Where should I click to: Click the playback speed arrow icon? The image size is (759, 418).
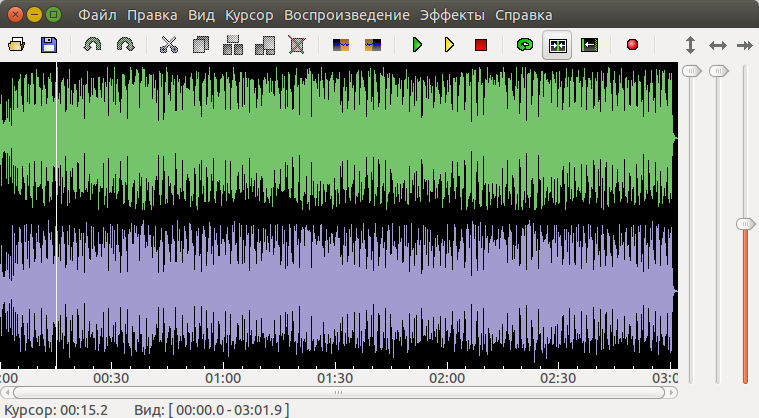745,45
